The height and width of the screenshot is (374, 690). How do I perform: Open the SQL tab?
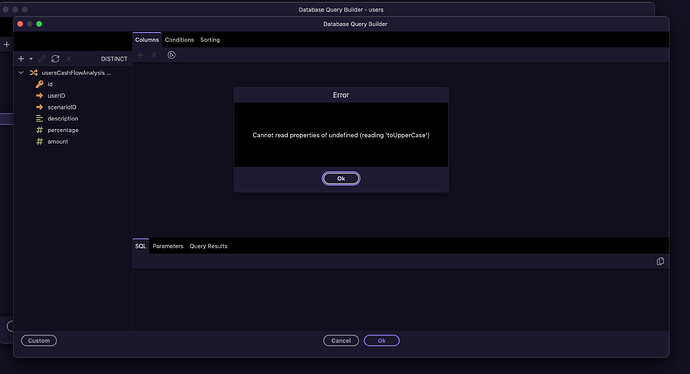tap(140, 246)
